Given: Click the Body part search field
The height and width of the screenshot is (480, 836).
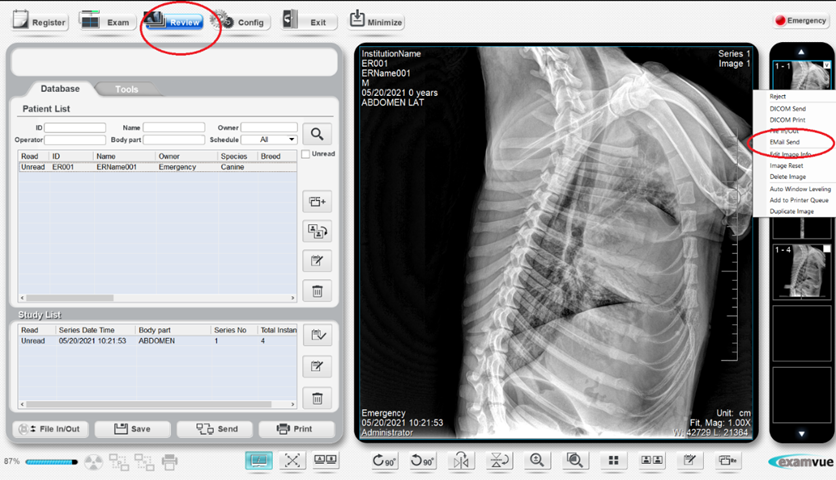Looking at the screenshot, I should pyautogui.click(x=174, y=140).
